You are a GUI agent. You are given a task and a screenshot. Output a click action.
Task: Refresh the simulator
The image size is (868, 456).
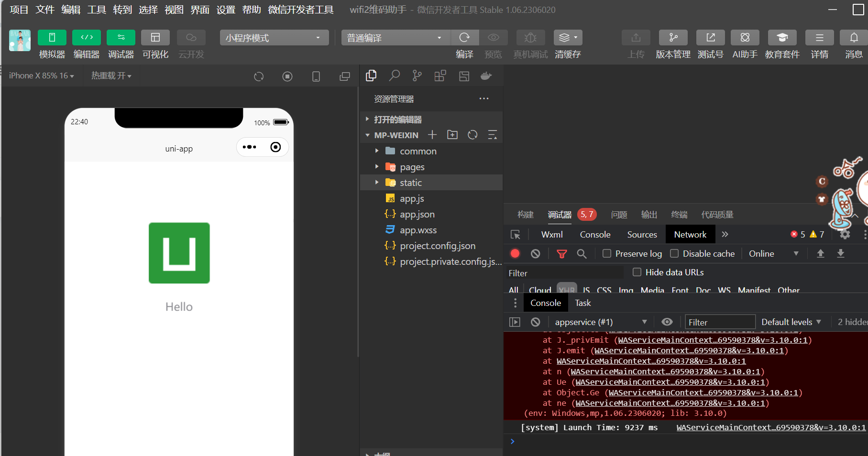pyautogui.click(x=259, y=76)
